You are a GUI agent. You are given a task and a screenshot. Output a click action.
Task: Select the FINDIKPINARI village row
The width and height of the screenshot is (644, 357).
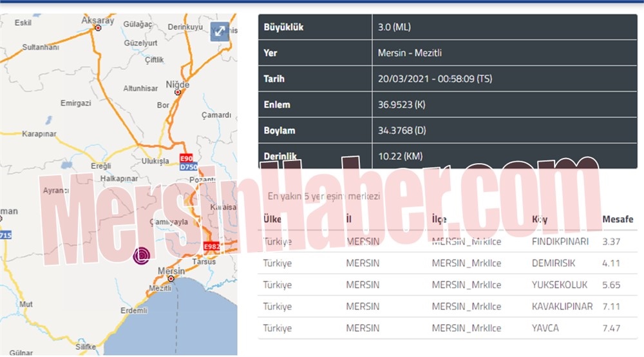[448, 242]
